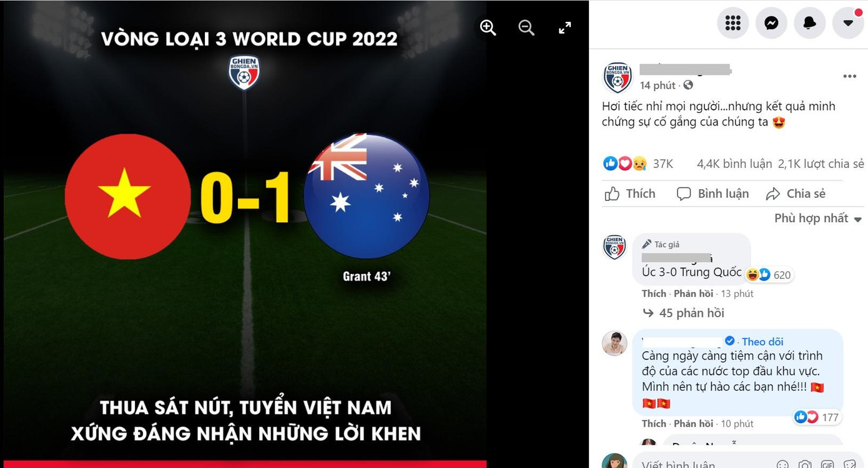Enter fullscreen photo view
Screen dimensions: 868x468
click(565, 27)
